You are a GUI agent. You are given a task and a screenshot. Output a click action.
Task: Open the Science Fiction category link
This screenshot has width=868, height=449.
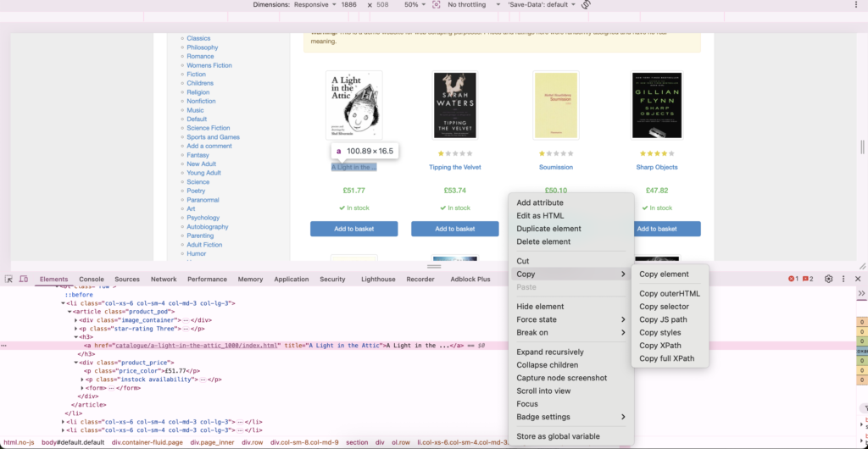209,128
